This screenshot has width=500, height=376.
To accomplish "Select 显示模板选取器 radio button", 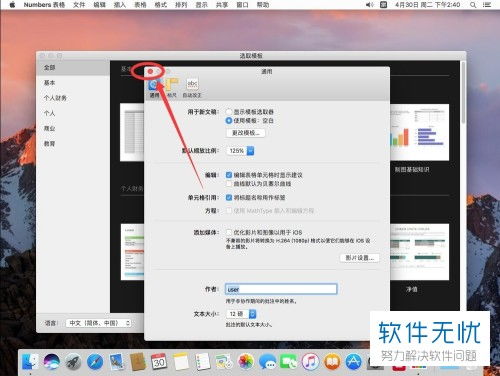I will tap(229, 112).
